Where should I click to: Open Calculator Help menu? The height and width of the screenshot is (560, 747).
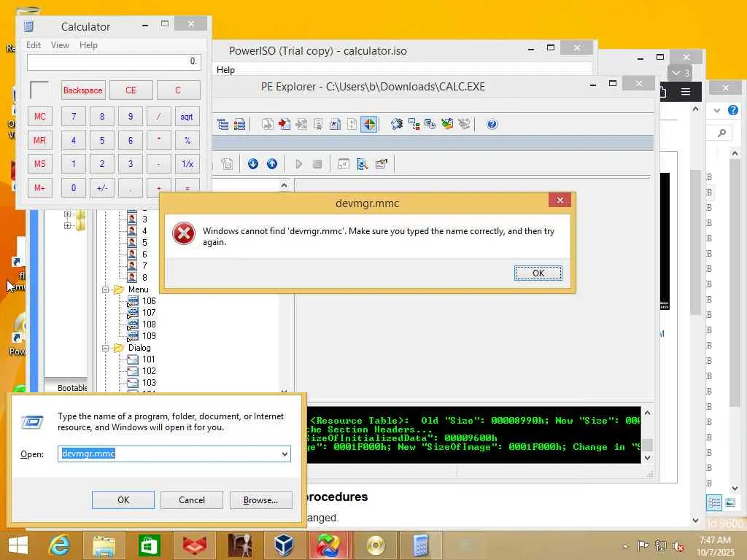tap(88, 45)
